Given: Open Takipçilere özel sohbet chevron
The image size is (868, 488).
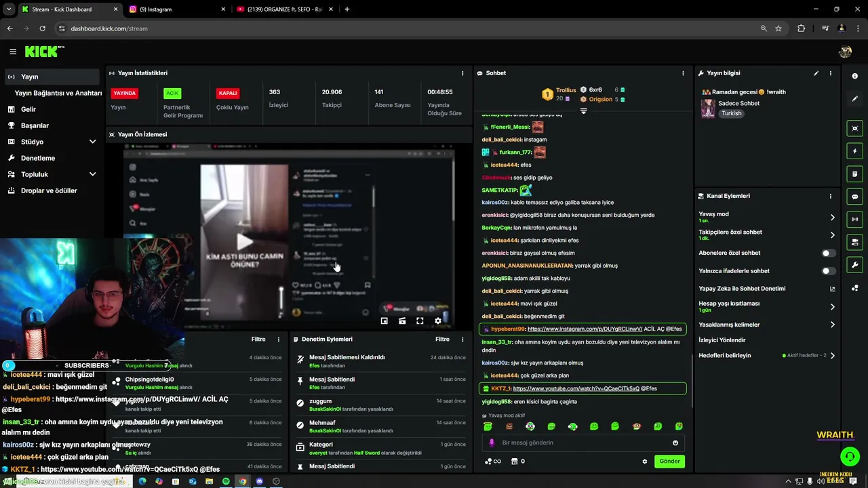Looking at the screenshot, I should 833,235.
